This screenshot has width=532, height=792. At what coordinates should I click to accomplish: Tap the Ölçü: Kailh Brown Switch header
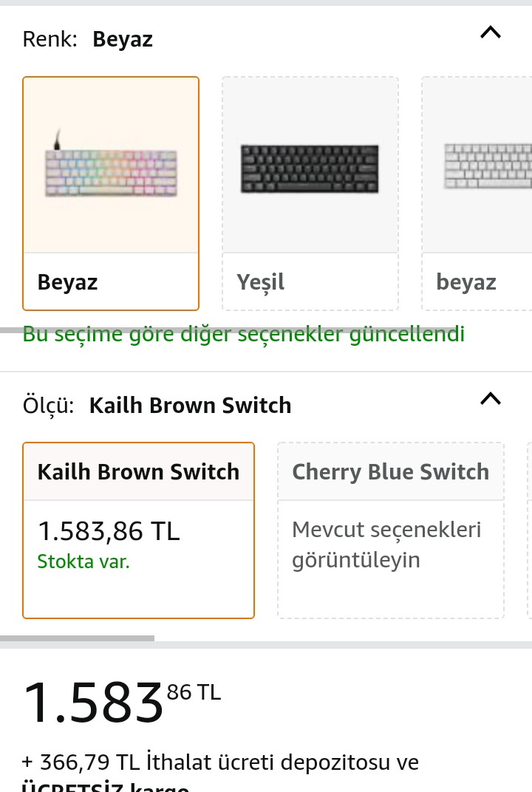click(157, 406)
